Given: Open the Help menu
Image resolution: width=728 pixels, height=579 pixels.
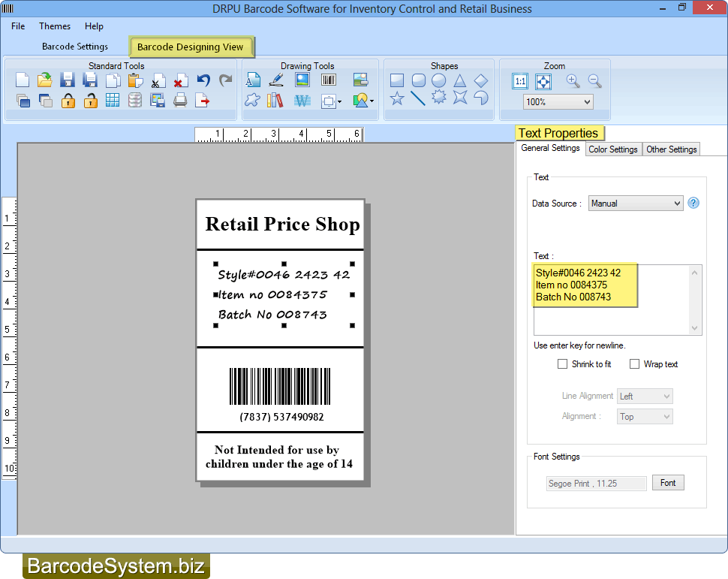Looking at the screenshot, I should coord(94,26).
